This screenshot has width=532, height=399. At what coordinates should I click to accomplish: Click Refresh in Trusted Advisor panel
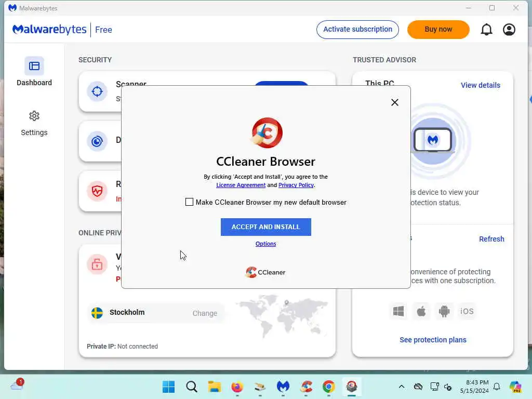[491, 239]
